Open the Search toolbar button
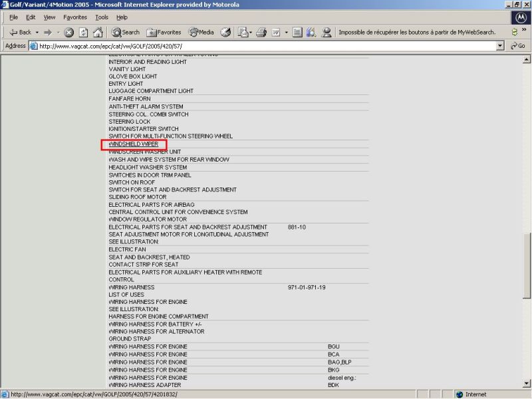The width and height of the screenshot is (532, 399). coord(126,32)
